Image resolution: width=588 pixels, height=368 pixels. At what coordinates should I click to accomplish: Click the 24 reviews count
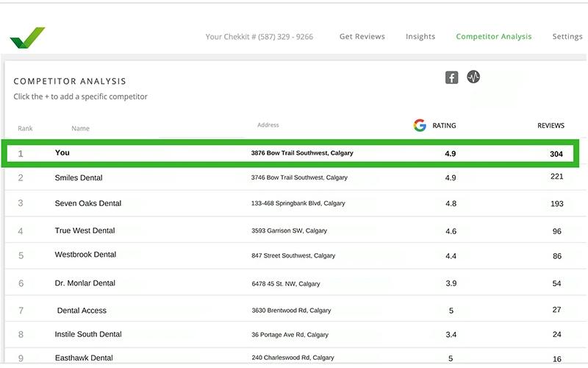(557, 335)
